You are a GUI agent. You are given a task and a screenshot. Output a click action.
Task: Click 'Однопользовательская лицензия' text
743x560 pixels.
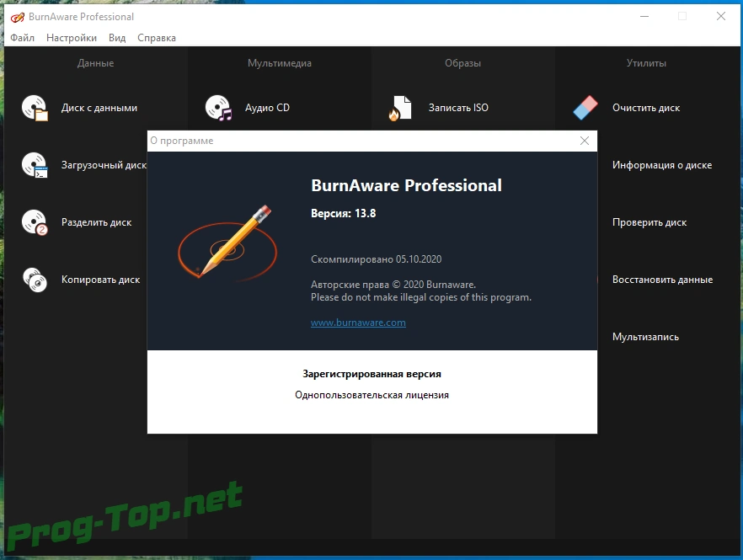(372, 395)
